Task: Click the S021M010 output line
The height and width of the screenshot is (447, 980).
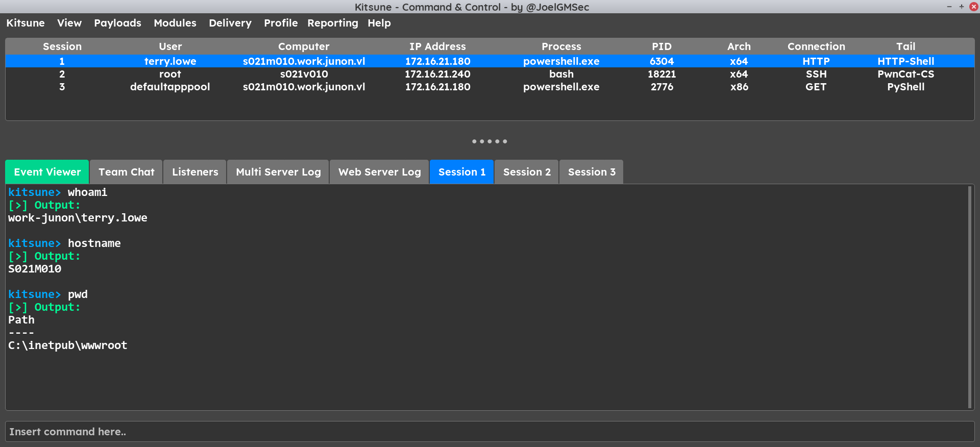Action: pyautogui.click(x=35, y=269)
